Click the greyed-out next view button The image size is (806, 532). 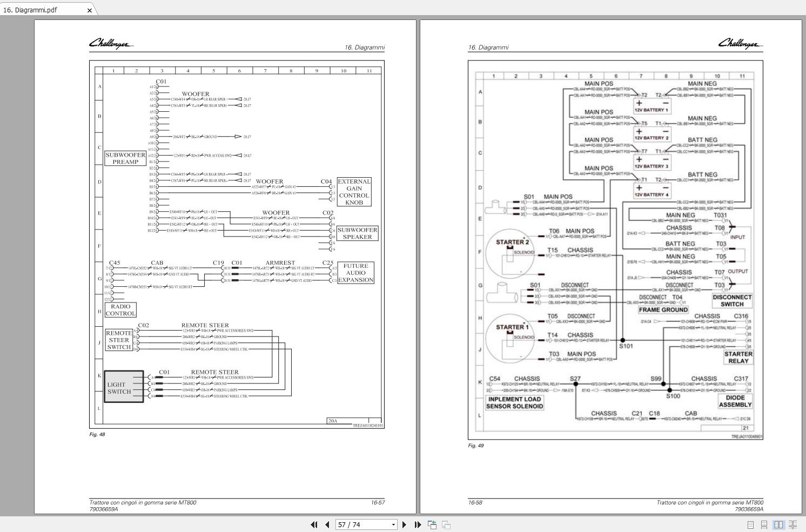446,524
